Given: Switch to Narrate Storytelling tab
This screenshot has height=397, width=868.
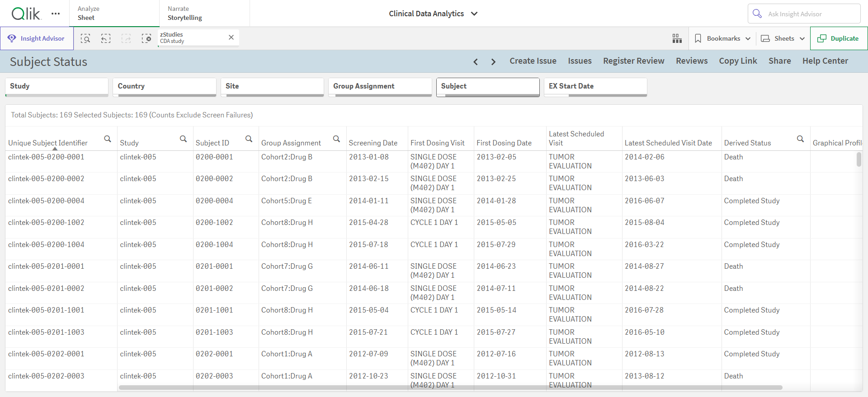Looking at the screenshot, I should 204,13.
